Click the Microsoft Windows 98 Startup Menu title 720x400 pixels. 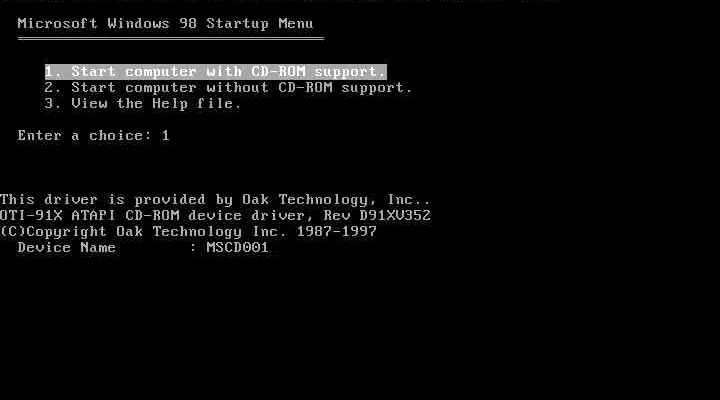coord(165,23)
